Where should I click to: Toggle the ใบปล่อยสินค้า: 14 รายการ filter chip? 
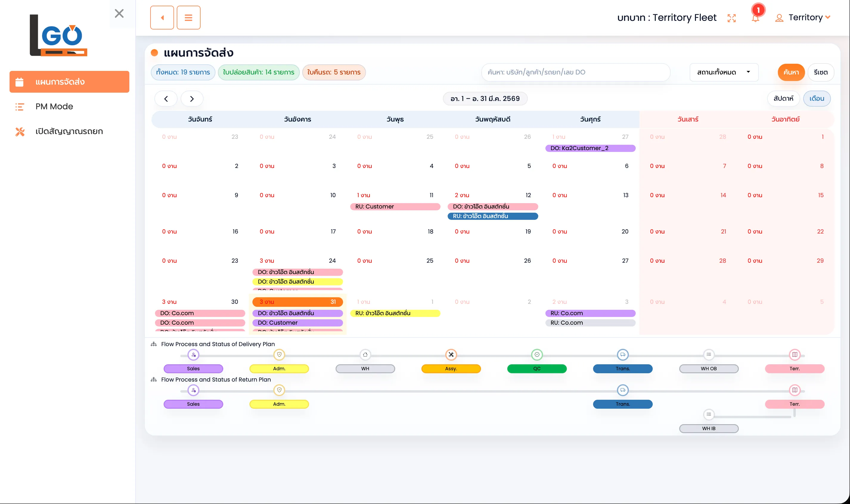point(259,72)
